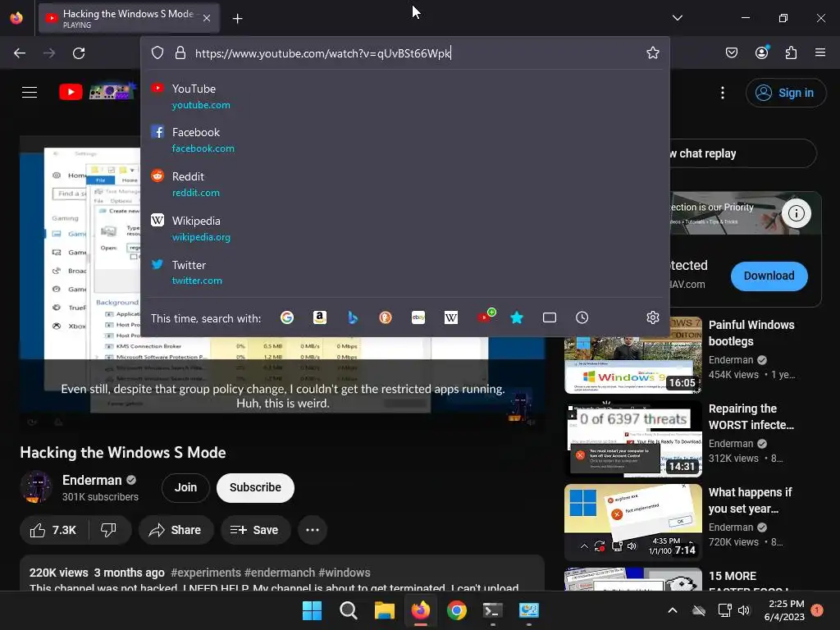This screenshot has height=630, width=840.
Task: Subscribe to Enderman
Action: (x=256, y=487)
